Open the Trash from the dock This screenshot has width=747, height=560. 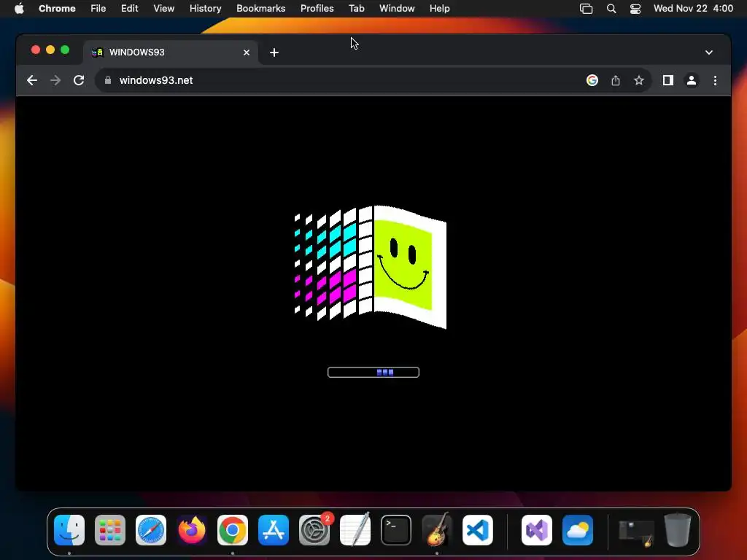click(x=678, y=530)
